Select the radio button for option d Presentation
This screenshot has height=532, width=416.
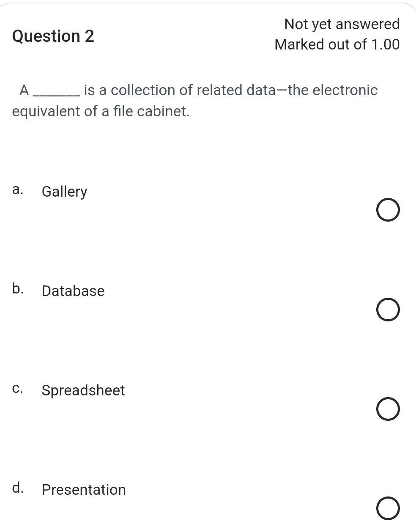tap(388, 509)
